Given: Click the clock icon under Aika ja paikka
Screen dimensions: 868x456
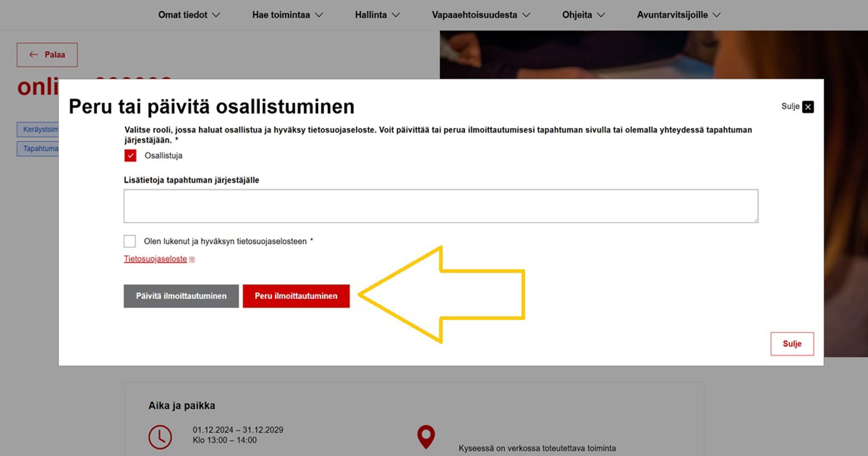Looking at the screenshot, I should (x=160, y=437).
